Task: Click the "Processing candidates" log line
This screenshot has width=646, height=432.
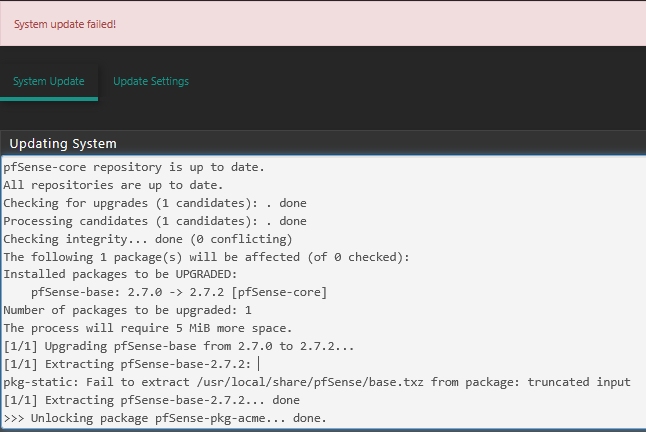Action: (155, 221)
